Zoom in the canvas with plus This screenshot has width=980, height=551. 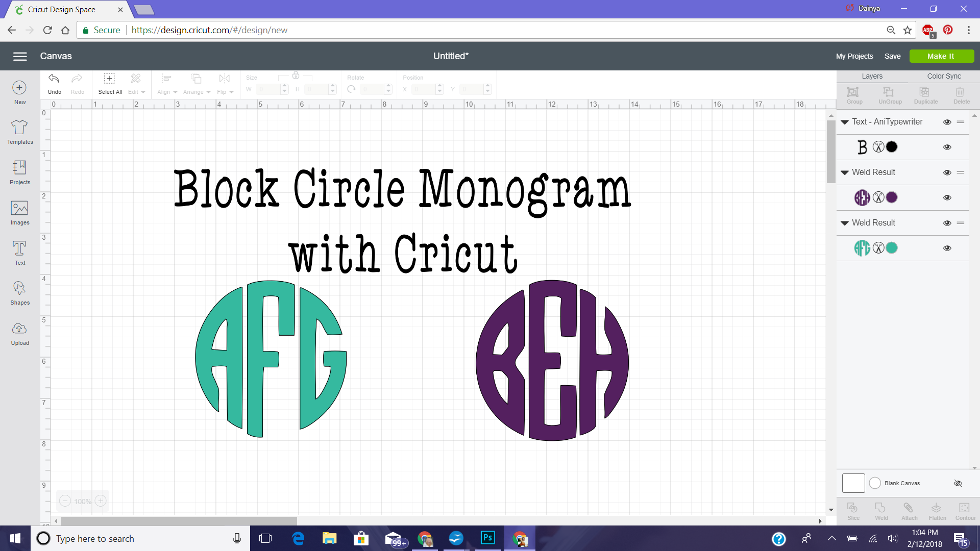[x=101, y=501]
